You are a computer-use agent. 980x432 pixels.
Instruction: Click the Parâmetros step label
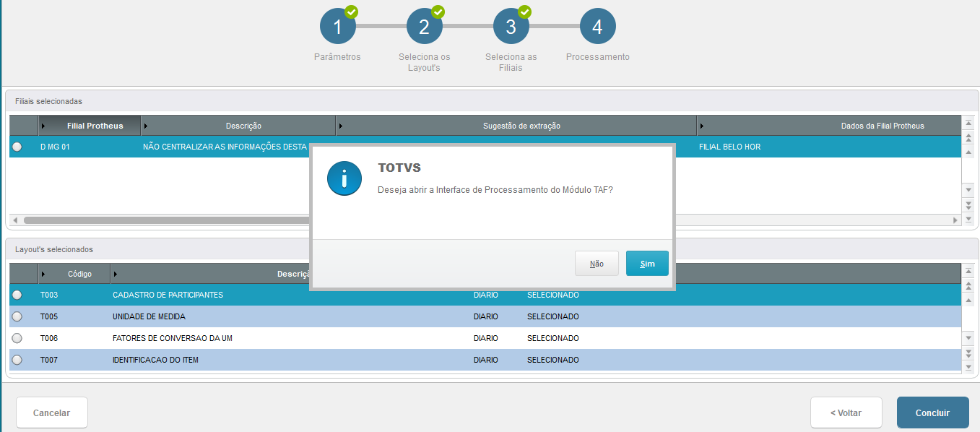tap(337, 57)
